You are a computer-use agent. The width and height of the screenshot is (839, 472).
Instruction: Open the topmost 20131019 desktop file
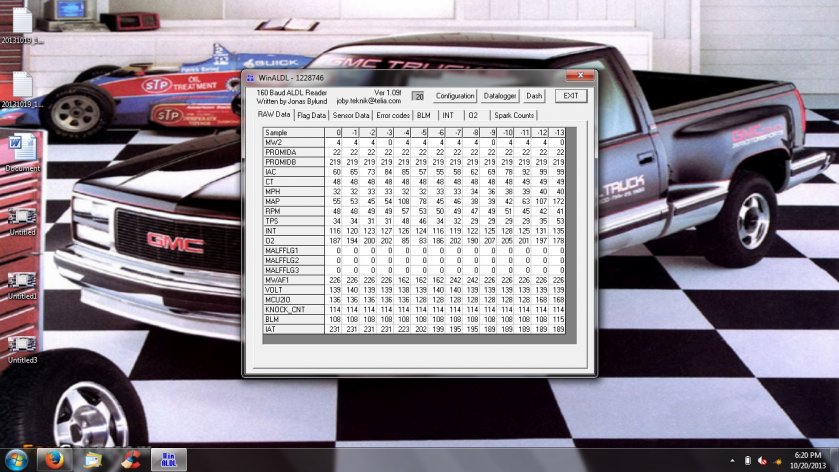pyautogui.click(x=22, y=25)
